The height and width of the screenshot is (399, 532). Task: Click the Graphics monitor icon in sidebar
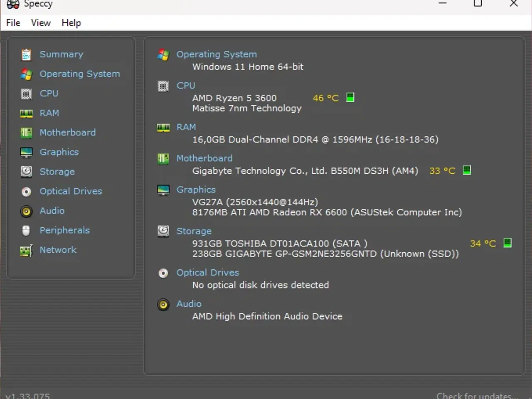26,153
